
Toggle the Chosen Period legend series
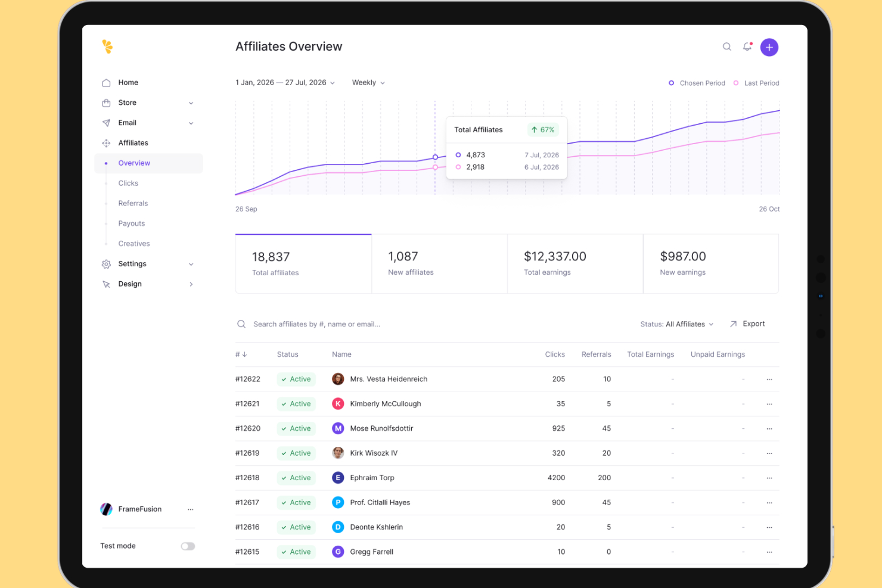point(697,83)
